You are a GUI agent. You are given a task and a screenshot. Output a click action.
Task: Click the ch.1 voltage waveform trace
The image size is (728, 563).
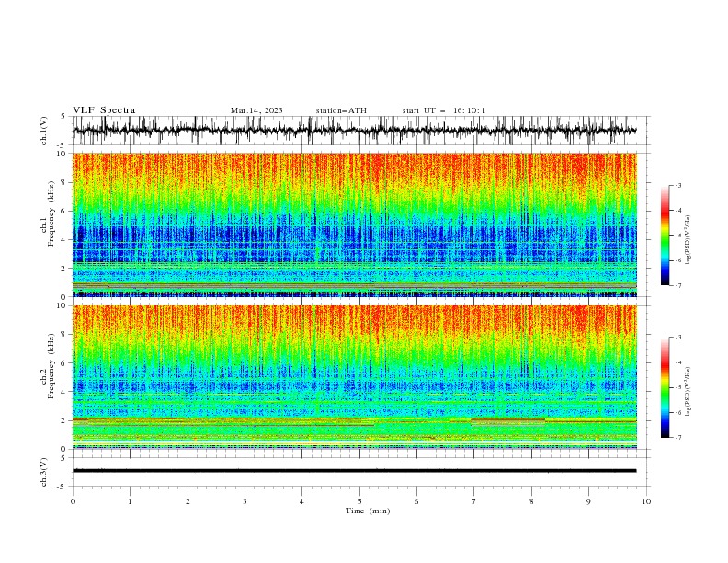pos(354,131)
